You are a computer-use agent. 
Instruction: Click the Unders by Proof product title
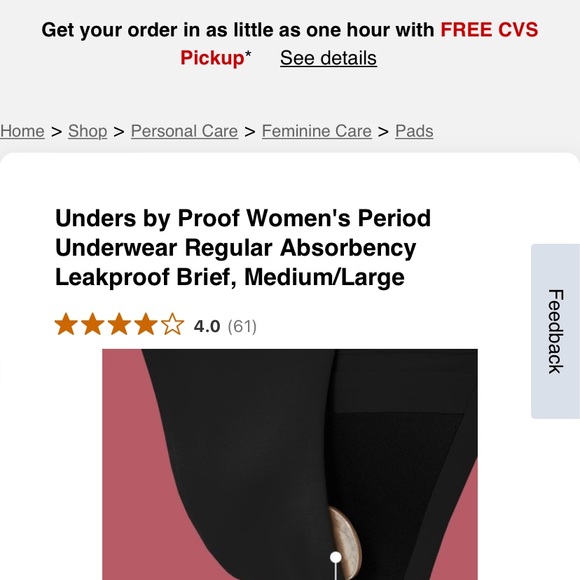click(x=243, y=247)
